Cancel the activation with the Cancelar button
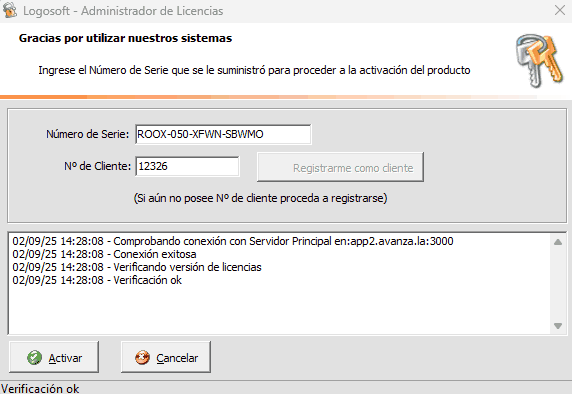This screenshot has width=572, height=394. 166,357
